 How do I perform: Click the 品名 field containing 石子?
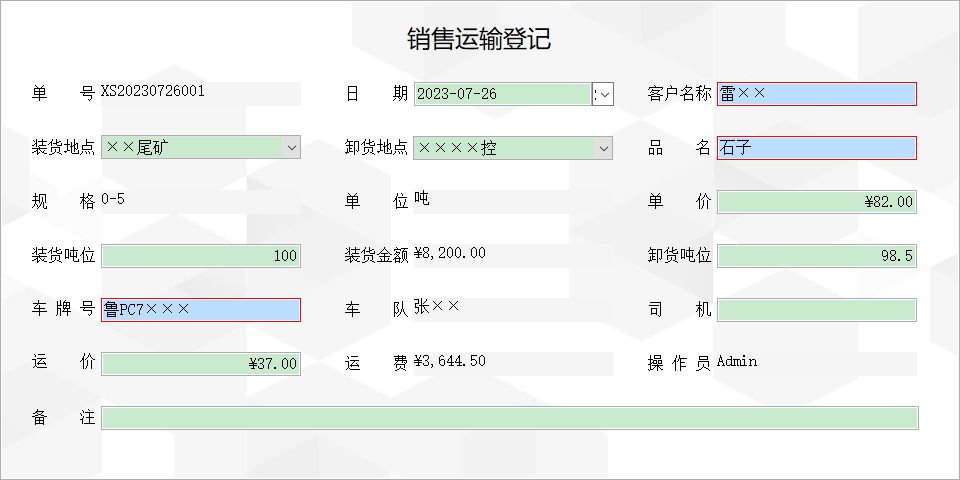click(x=817, y=148)
